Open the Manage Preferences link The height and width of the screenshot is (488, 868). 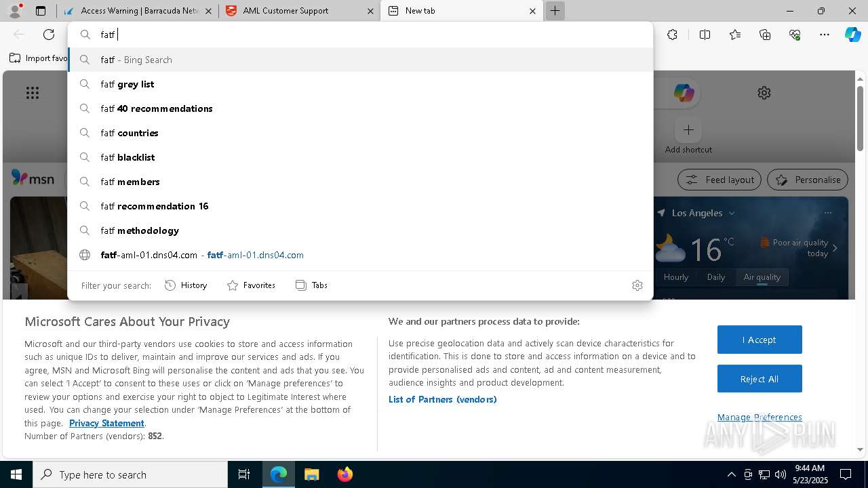[x=759, y=417]
